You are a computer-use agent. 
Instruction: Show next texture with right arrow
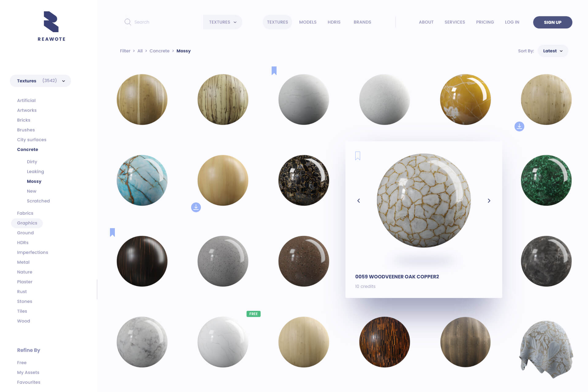(x=489, y=201)
